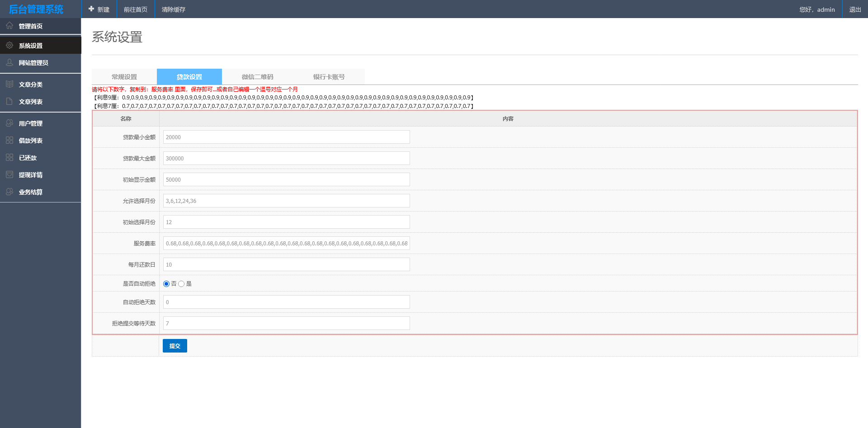Click the 允许选择月份 input field

pos(287,201)
